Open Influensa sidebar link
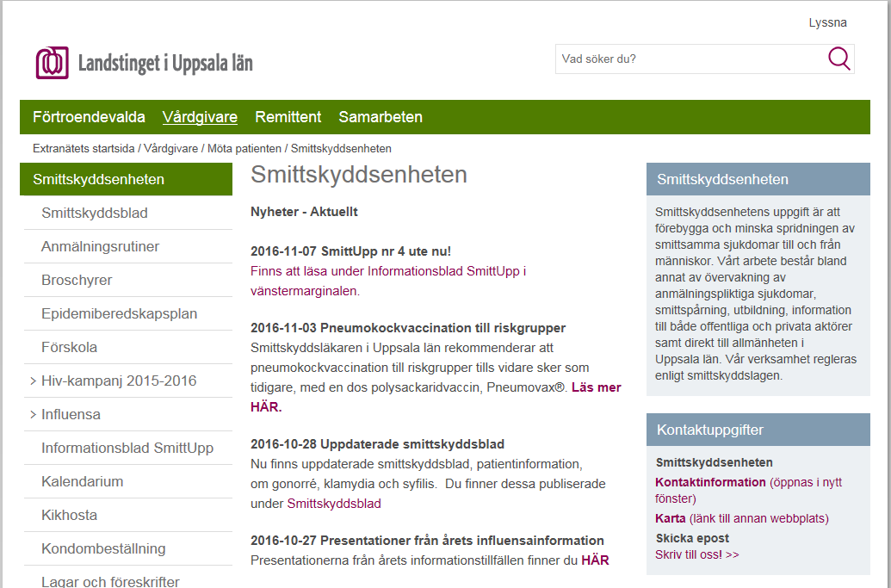Image resolution: width=891 pixels, height=588 pixels. (x=71, y=414)
